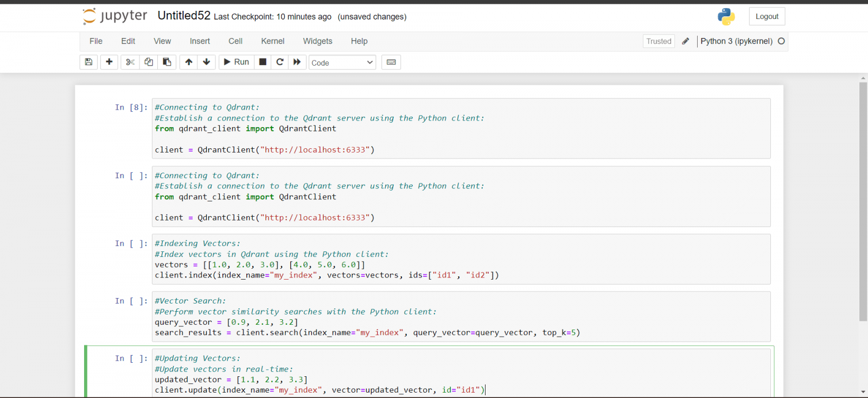Click the scrollbar down arrow
This screenshot has width=868, height=398.
pyautogui.click(x=863, y=392)
